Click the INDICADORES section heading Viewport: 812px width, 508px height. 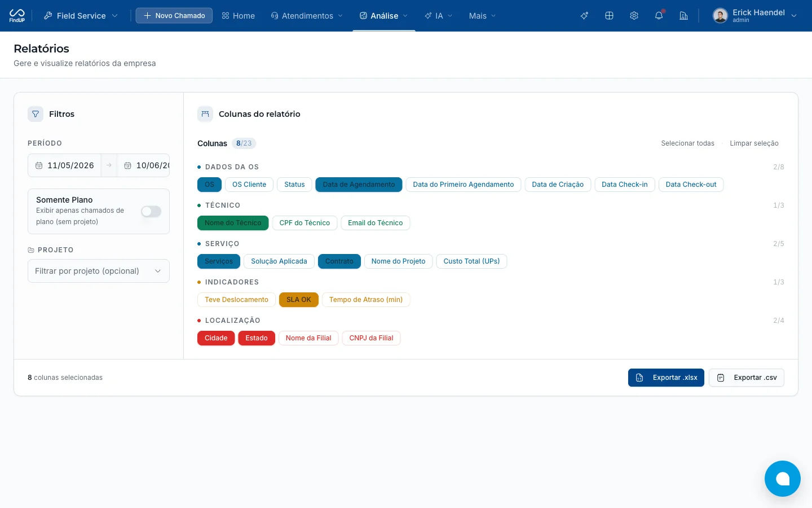tap(232, 282)
